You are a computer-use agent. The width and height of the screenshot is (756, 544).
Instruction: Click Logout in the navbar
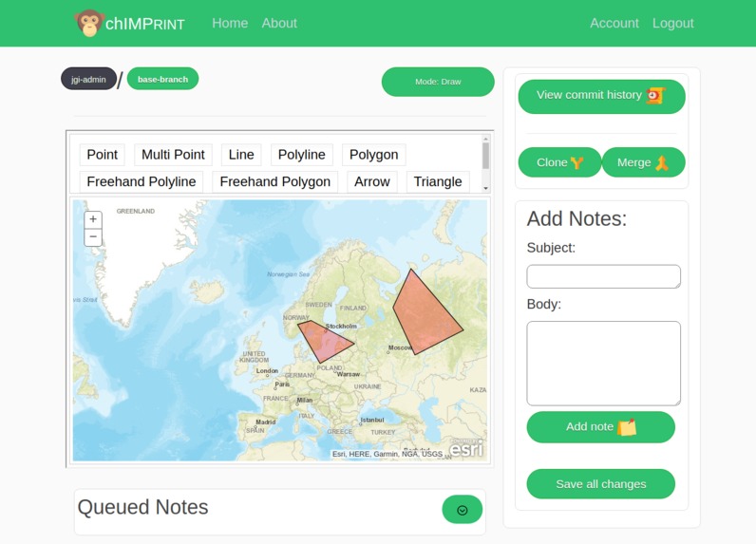[x=673, y=23]
